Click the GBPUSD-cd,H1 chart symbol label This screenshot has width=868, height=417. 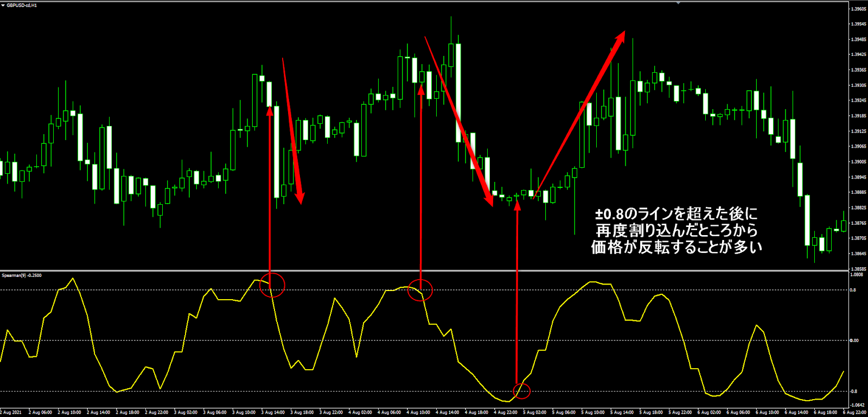tap(22, 5)
